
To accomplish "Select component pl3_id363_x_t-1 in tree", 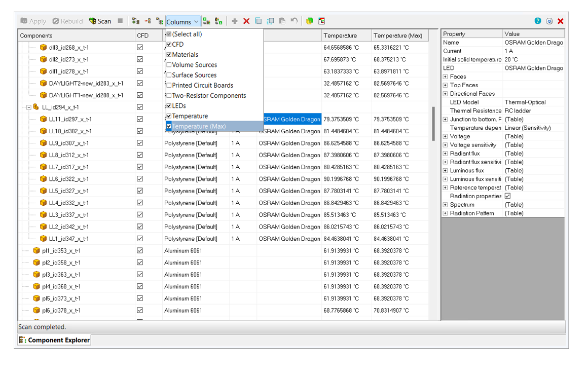I will point(61,275).
